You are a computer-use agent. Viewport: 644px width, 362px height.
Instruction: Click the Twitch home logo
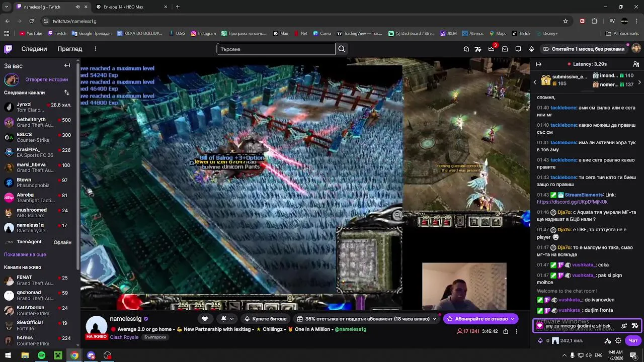pyautogui.click(x=8, y=49)
